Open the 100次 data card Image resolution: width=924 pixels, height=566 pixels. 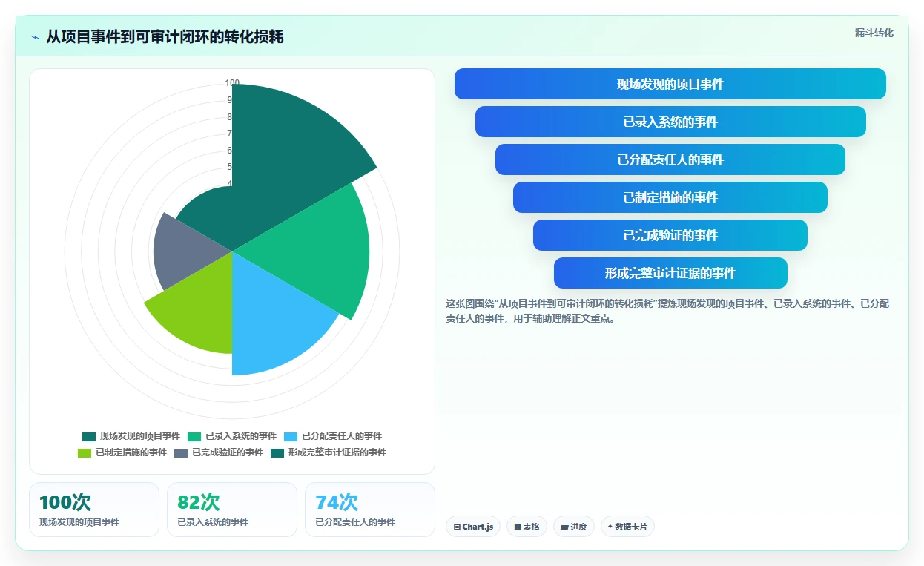click(x=94, y=510)
